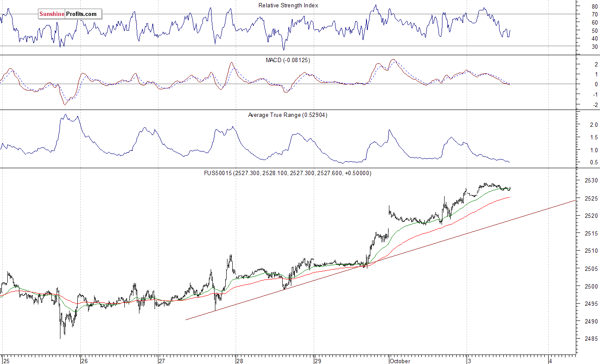Select the MACD (-0.08125) label
The height and width of the screenshot is (364, 600).
(288, 60)
